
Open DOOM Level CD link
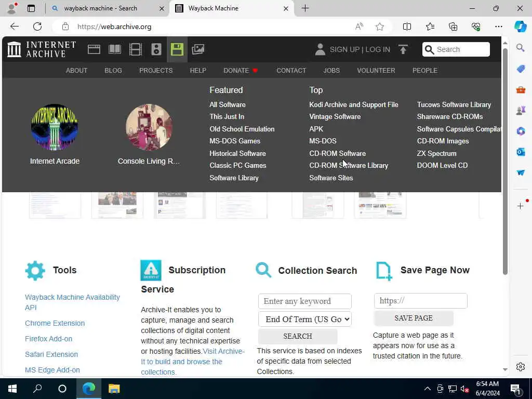pyautogui.click(x=442, y=166)
